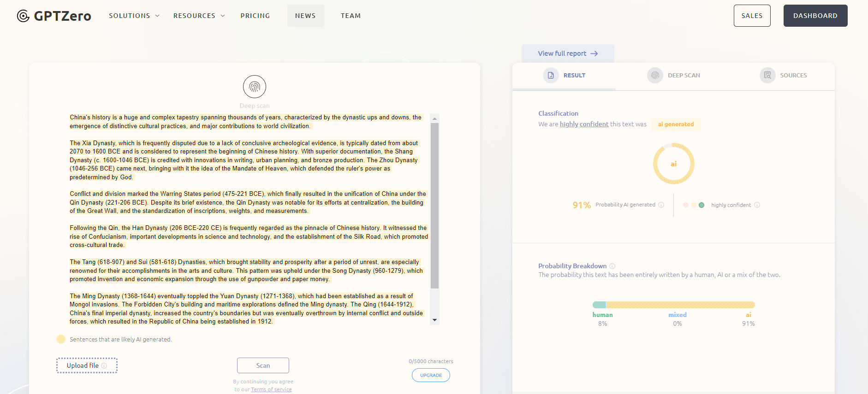The image size is (868, 394).
Task: Open the Pricing page
Action: (255, 16)
